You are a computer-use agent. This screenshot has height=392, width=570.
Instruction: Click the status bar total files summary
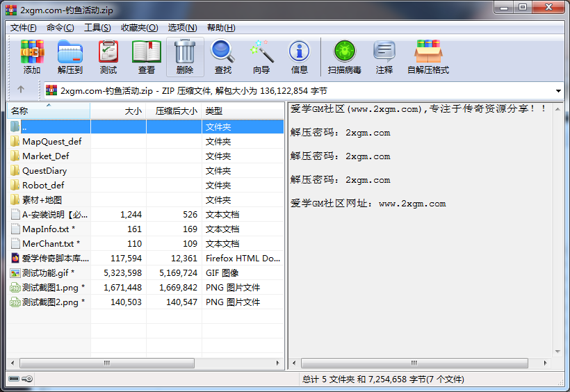point(383,379)
